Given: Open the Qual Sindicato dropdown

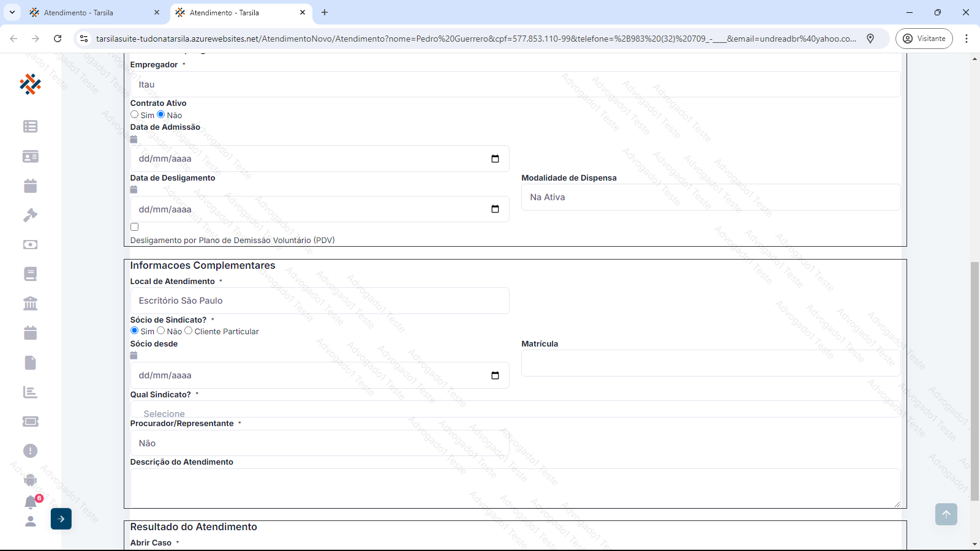Looking at the screenshot, I should 514,410.
